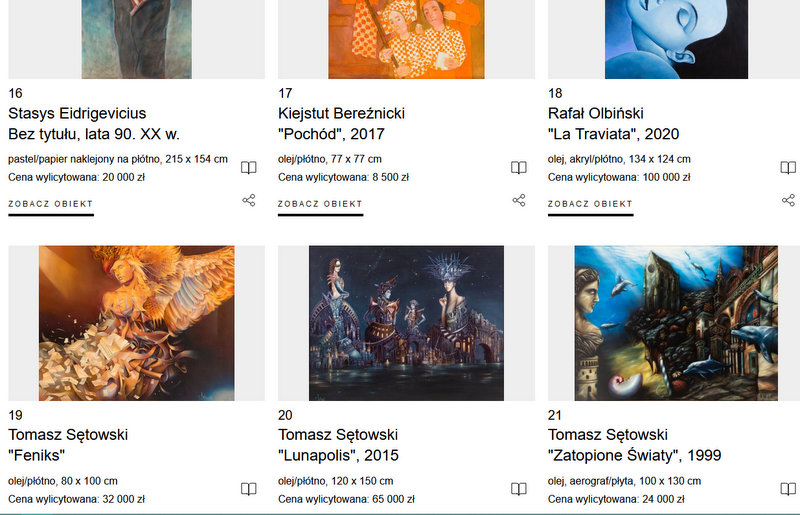This screenshot has height=515, width=800.
Task: Open the La Traviata blue painting thumbnail
Action: (x=676, y=39)
